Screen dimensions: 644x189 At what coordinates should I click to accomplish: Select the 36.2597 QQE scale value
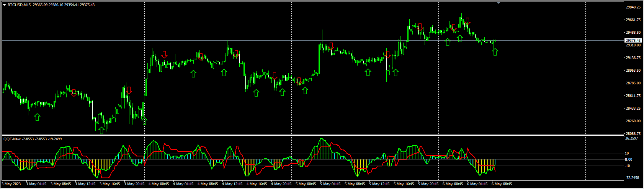click(x=631, y=138)
